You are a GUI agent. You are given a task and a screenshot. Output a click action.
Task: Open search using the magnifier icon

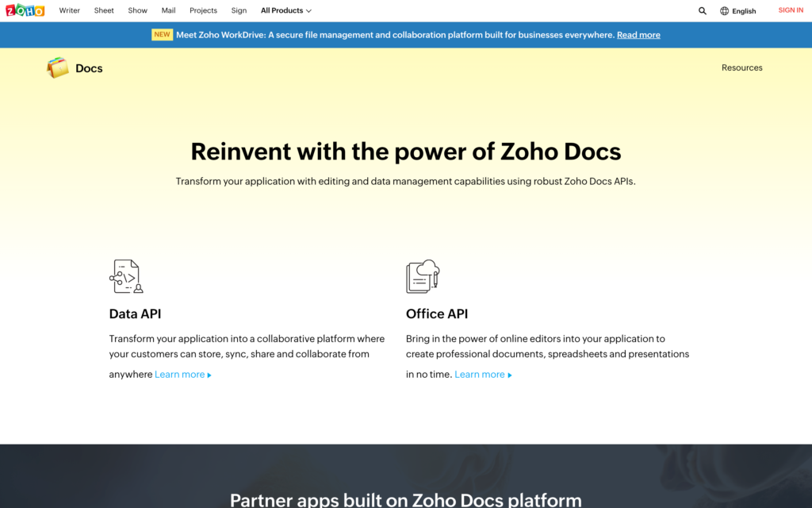[x=703, y=10]
